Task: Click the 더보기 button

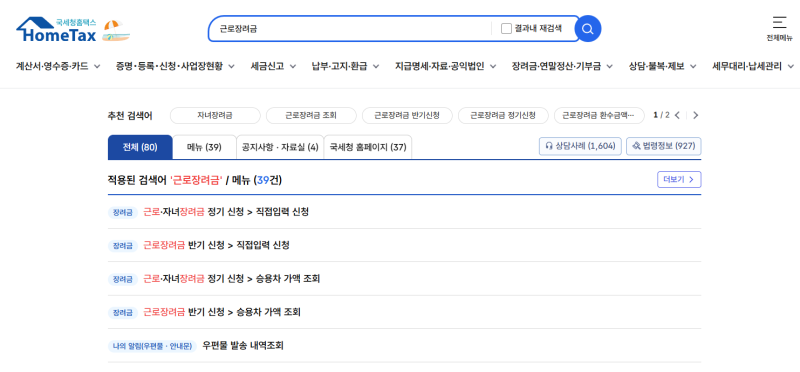Action: pyautogui.click(x=679, y=180)
